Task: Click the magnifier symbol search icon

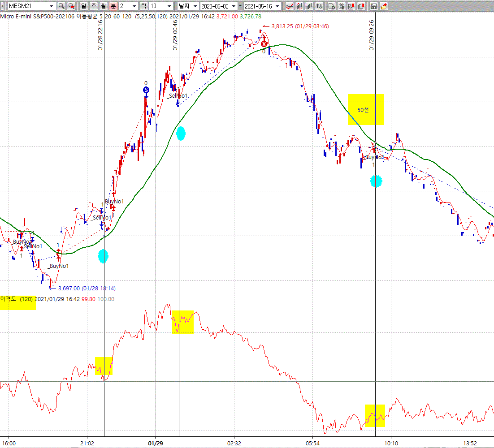Action: click(61, 6)
